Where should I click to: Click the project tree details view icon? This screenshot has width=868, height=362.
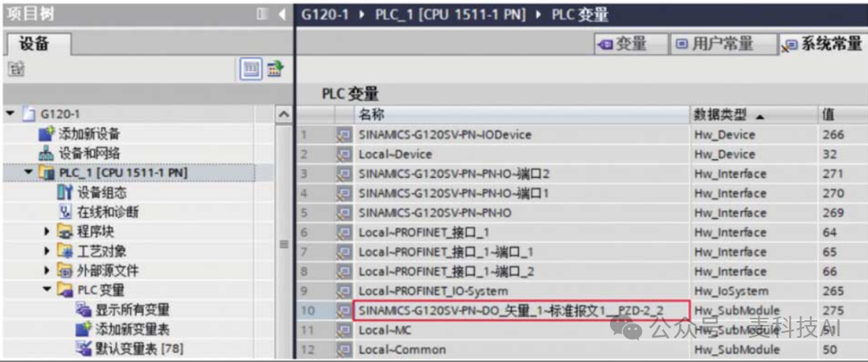pyautogui.click(x=251, y=70)
